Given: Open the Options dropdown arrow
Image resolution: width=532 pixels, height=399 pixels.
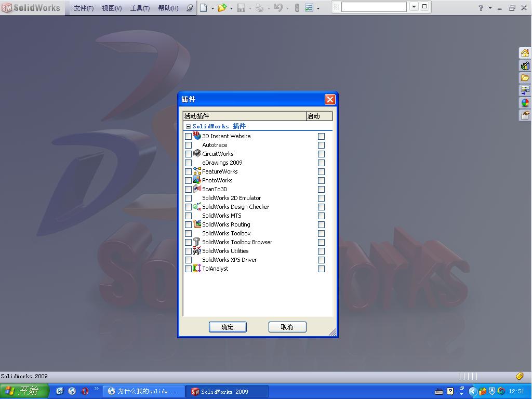Looking at the screenshot, I should click(x=318, y=8).
